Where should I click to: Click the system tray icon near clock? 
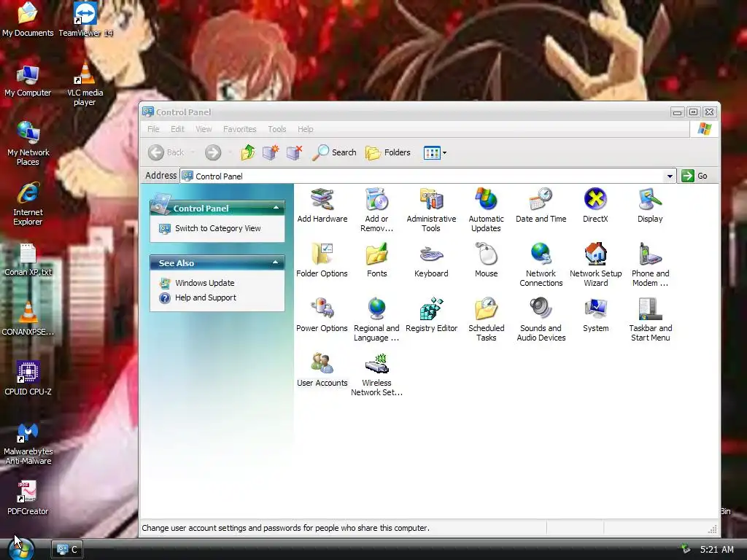point(685,549)
